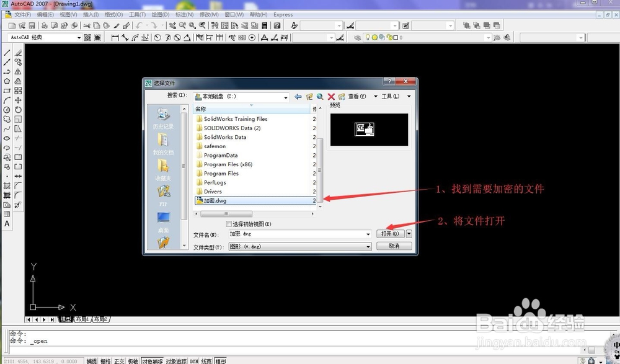Expand the layer control dropdown
The height and width of the screenshot is (364, 620).
point(489,38)
